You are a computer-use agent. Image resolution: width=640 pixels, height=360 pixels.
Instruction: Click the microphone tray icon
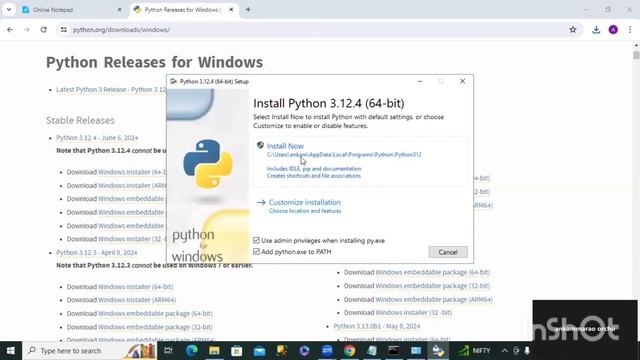[527, 351]
